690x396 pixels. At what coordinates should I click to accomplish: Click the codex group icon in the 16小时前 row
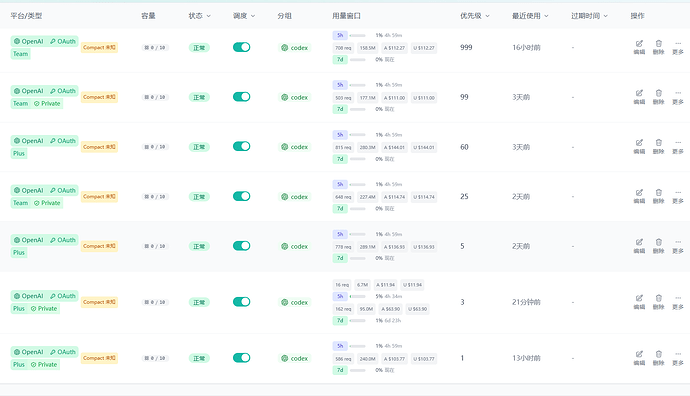pyautogui.click(x=285, y=48)
